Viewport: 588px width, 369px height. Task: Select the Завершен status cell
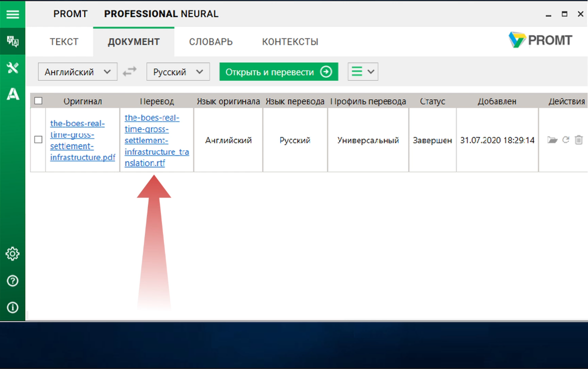432,140
